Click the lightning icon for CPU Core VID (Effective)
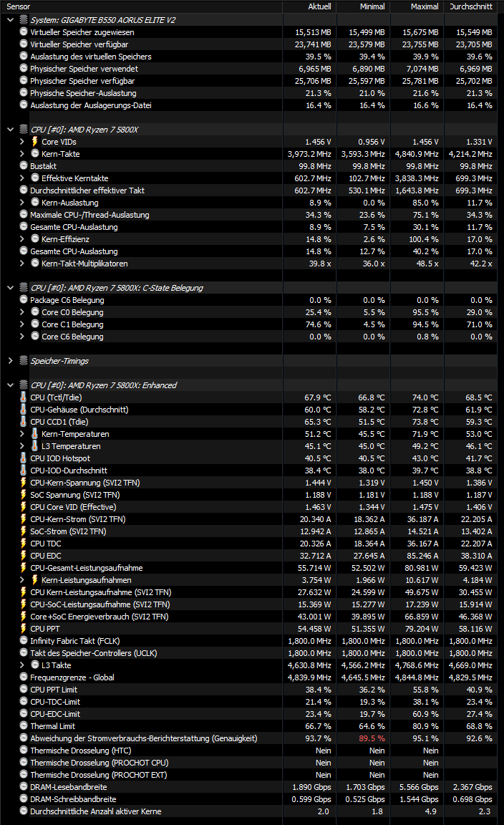Image resolution: width=504 pixels, height=825 pixels. tap(23, 507)
